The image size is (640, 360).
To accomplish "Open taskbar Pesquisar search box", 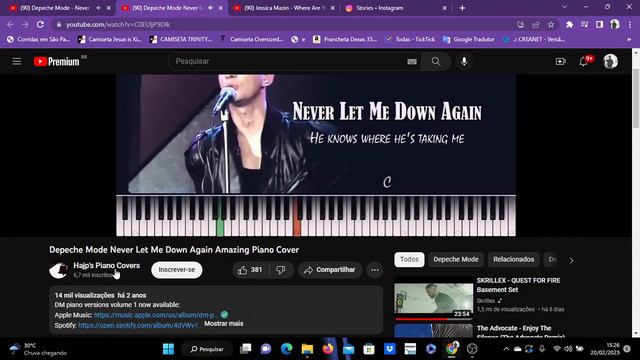I will pos(207,349).
